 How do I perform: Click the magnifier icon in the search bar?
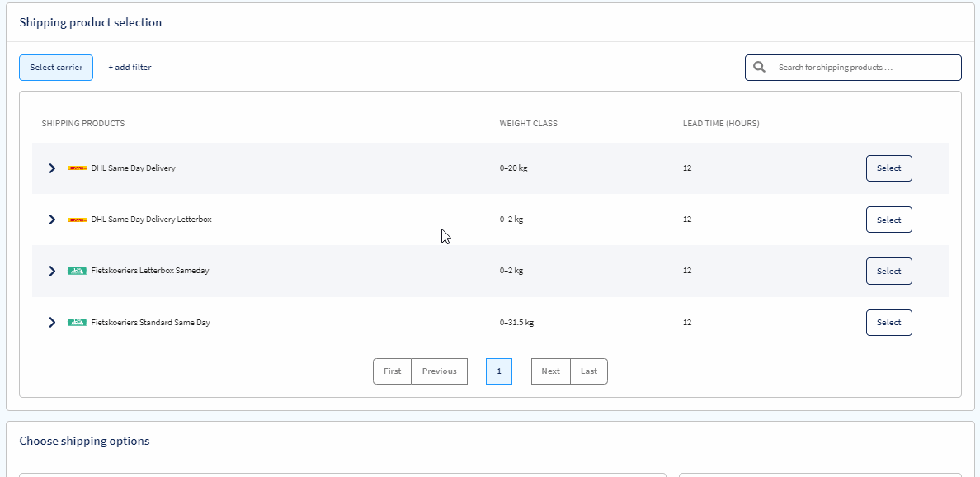759,67
